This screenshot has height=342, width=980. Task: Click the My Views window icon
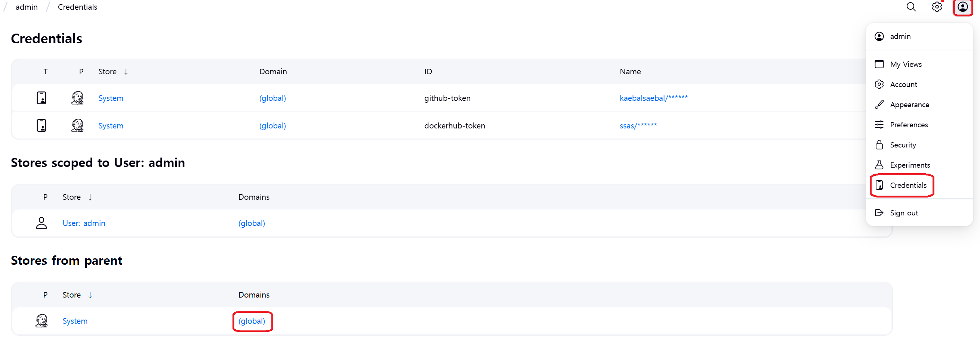[x=879, y=64]
